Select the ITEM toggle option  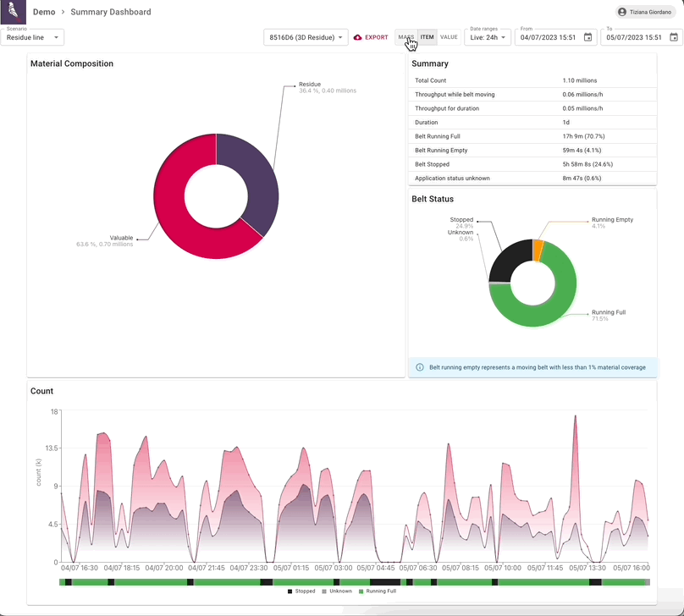[x=427, y=37]
